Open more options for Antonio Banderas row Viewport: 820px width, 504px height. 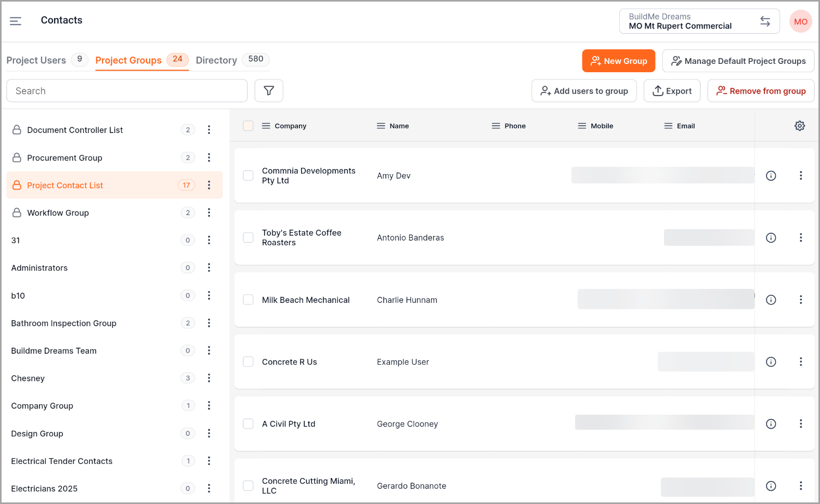(x=801, y=237)
